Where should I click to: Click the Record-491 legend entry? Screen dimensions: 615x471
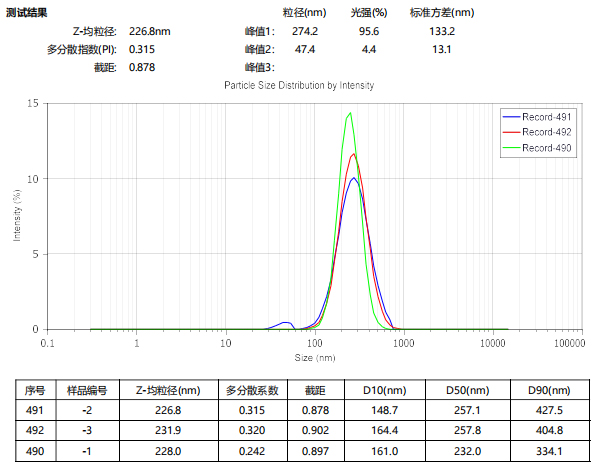(x=546, y=116)
